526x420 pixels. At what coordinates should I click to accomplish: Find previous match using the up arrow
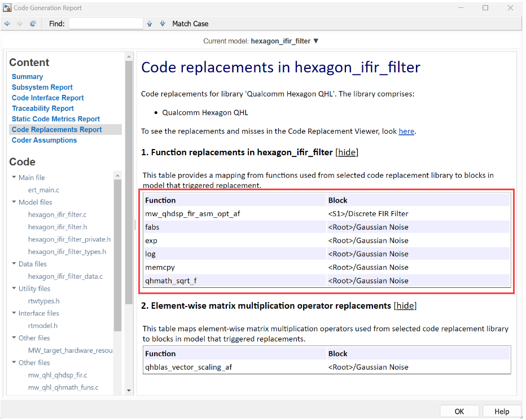151,23
